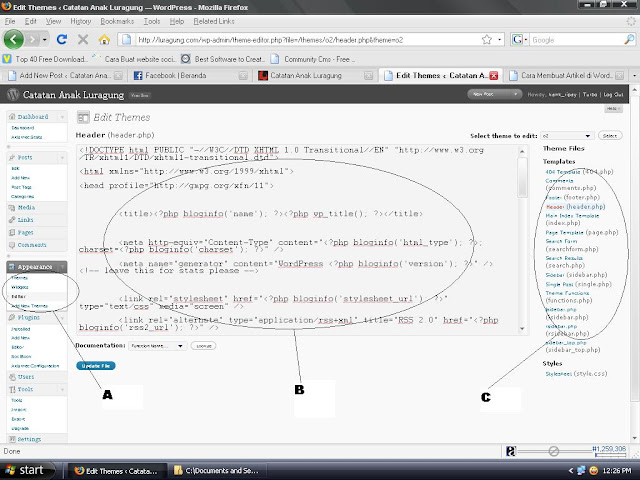Open Main Index Template (index.php)
This screenshot has height=480, width=640.
(x=572, y=219)
